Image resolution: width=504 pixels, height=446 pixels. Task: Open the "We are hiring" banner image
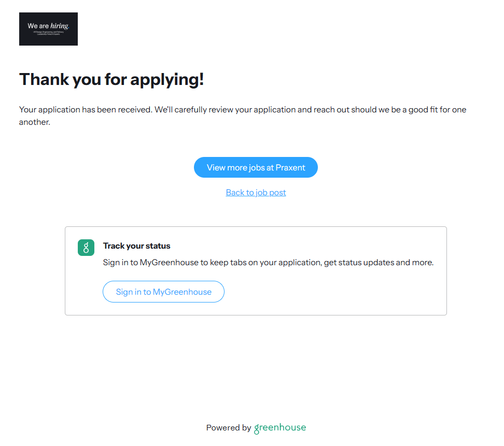point(48,29)
